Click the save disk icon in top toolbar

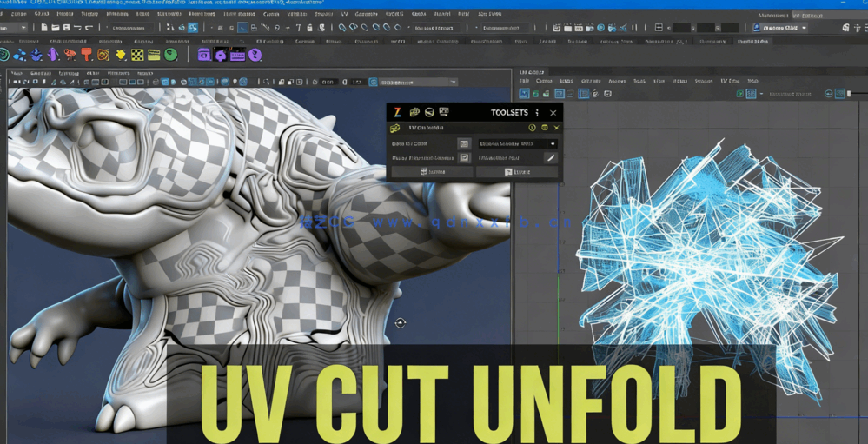pyautogui.click(x=66, y=28)
